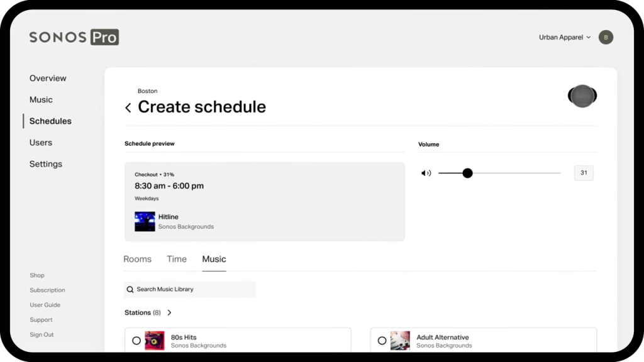Image resolution: width=644 pixels, height=362 pixels.
Task: Click the Search Music Library field
Action: (x=190, y=289)
